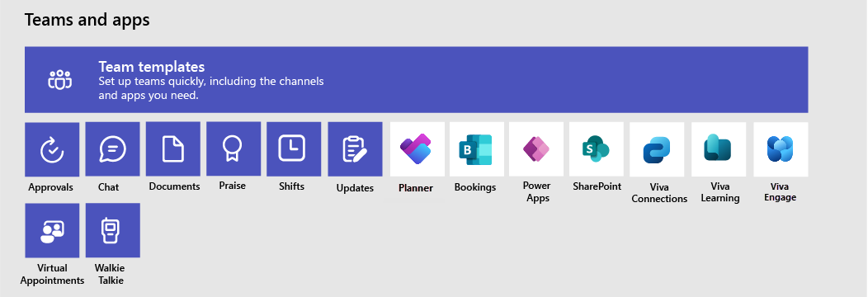
Task: Open the Viva Connections icon
Action: 657,149
